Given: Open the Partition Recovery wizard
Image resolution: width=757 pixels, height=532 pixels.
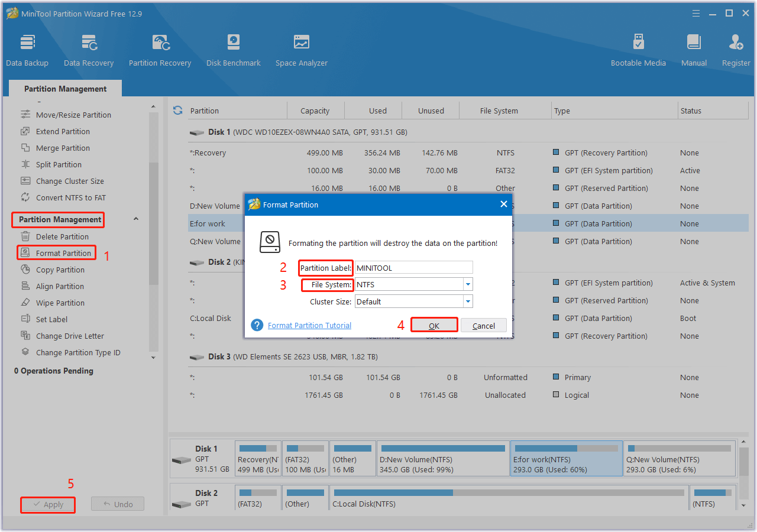Looking at the screenshot, I should pyautogui.click(x=160, y=50).
